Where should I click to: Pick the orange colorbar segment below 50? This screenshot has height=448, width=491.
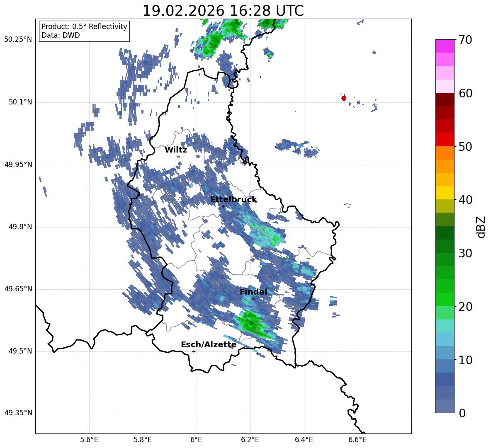[445, 153]
